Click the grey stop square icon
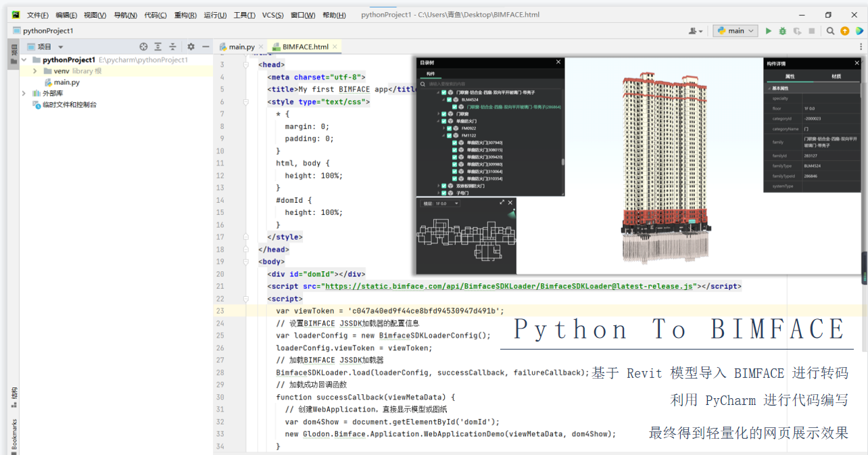 point(811,30)
